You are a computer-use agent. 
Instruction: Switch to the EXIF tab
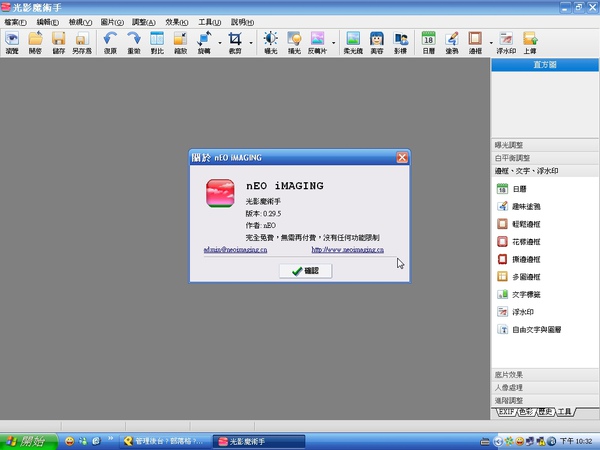[507, 412]
